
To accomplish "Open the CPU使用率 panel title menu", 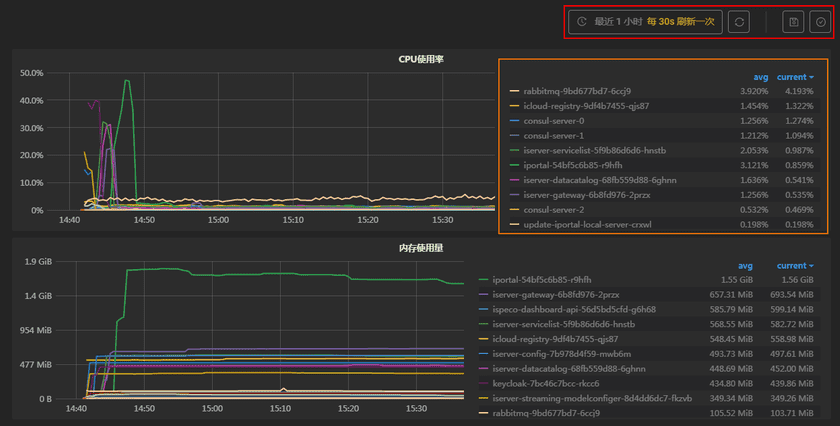I will click(420, 59).
